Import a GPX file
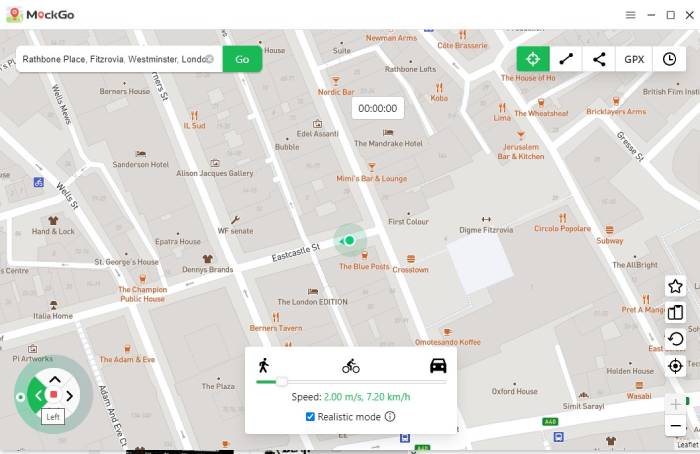The image size is (700, 454). pyautogui.click(x=634, y=59)
